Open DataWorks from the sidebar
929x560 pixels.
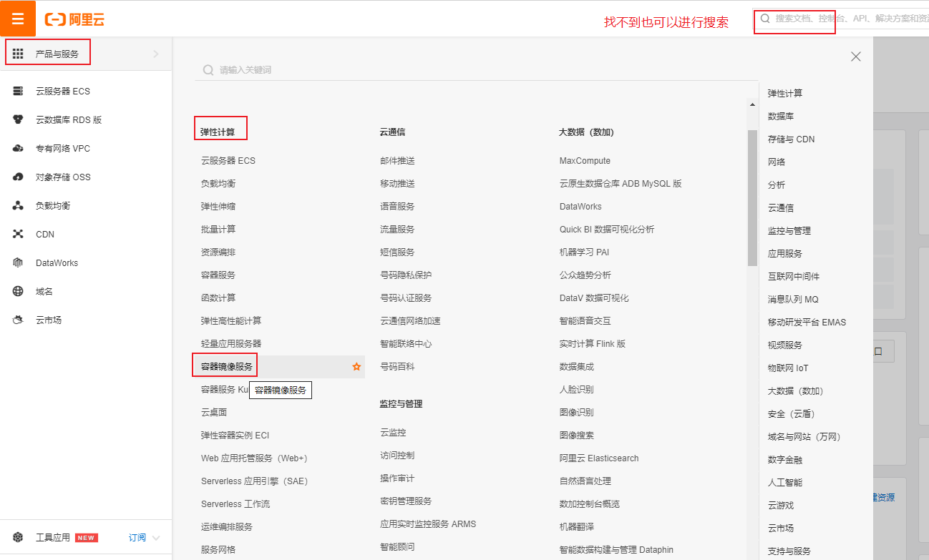(57, 262)
